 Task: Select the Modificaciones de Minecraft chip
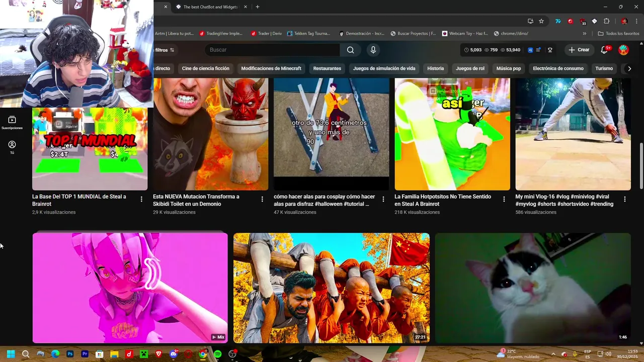tap(271, 68)
